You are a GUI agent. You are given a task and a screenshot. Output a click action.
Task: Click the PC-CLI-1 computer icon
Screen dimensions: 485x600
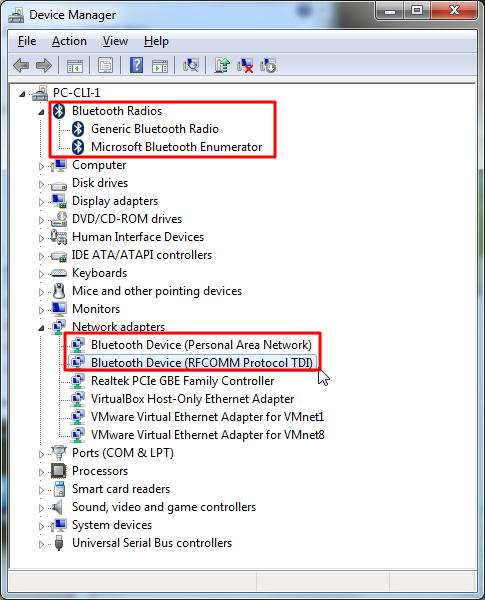[x=40, y=93]
